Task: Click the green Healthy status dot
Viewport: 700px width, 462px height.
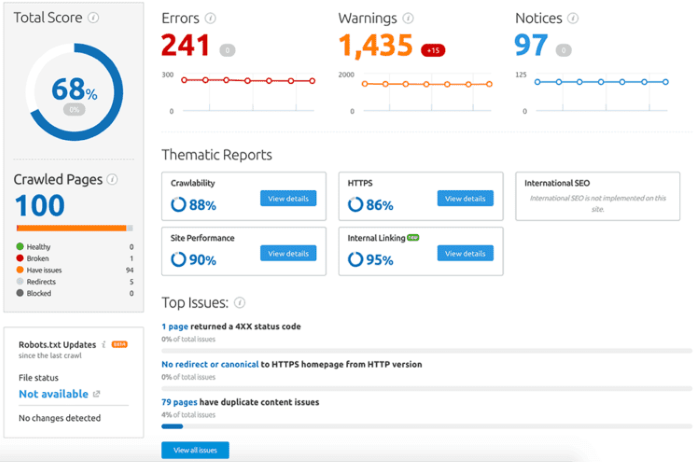Action: (x=20, y=246)
